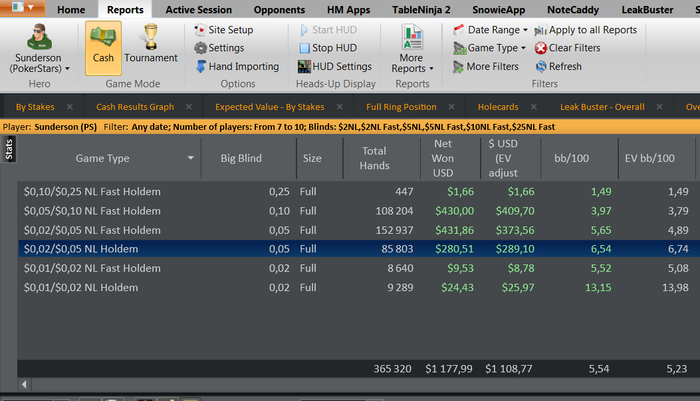Switch to By Stakes report tab

35,107
